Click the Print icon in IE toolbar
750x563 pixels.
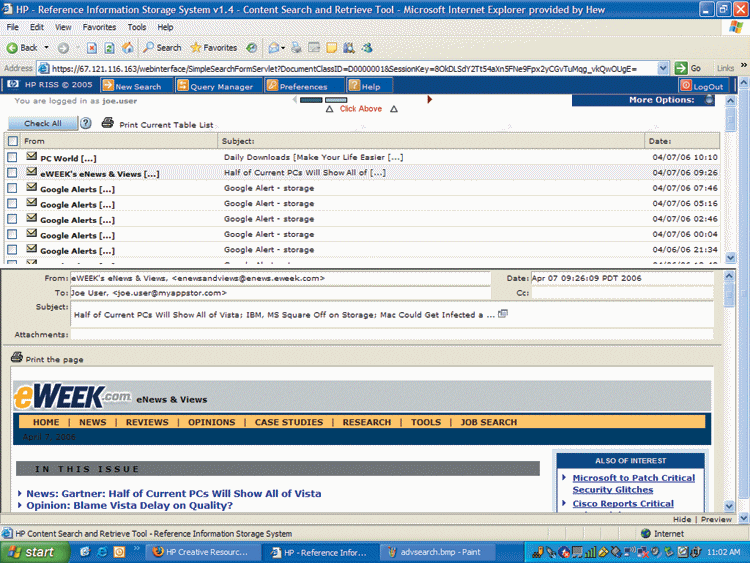pos(297,48)
